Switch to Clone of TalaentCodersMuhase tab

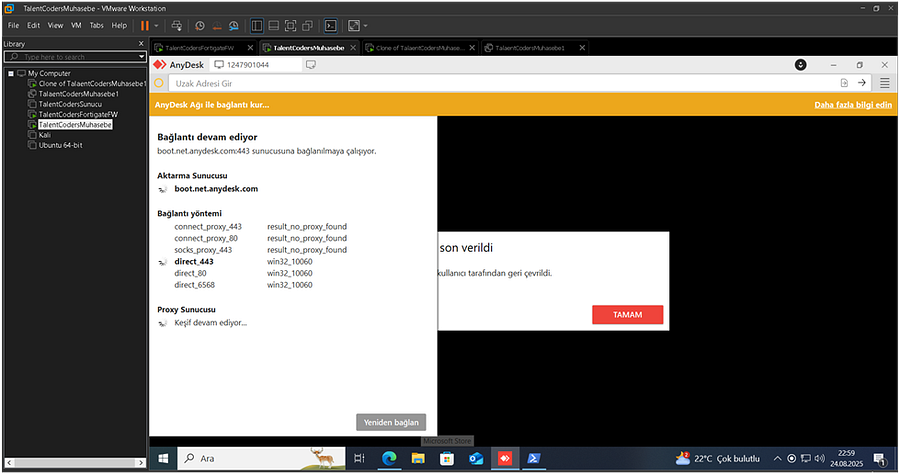click(x=420, y=48)
